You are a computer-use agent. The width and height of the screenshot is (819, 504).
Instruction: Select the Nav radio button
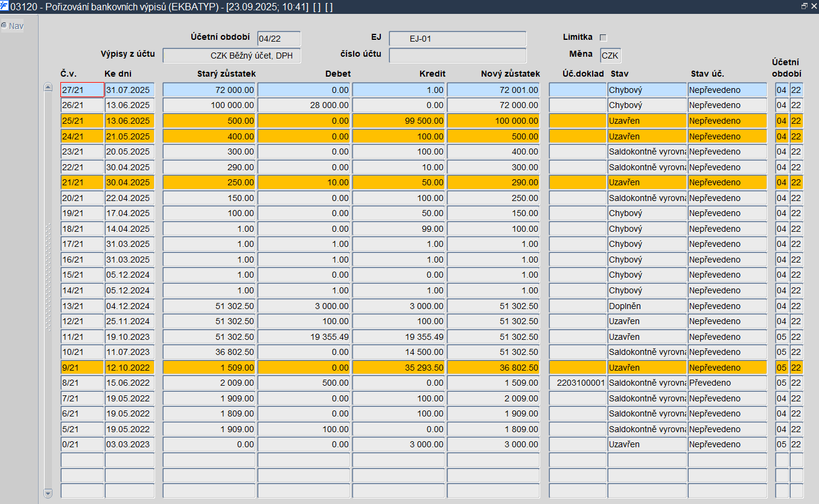click(4, 26)
